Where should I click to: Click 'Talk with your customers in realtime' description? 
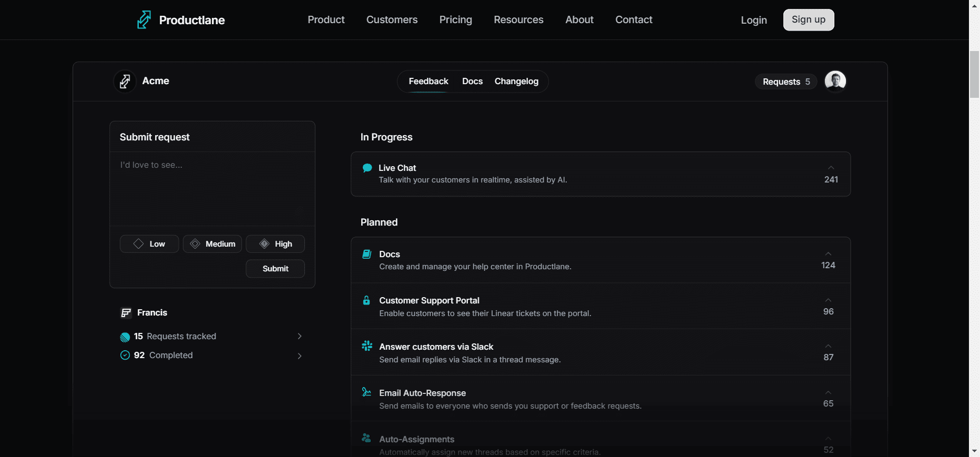click(x=473, y=180)
